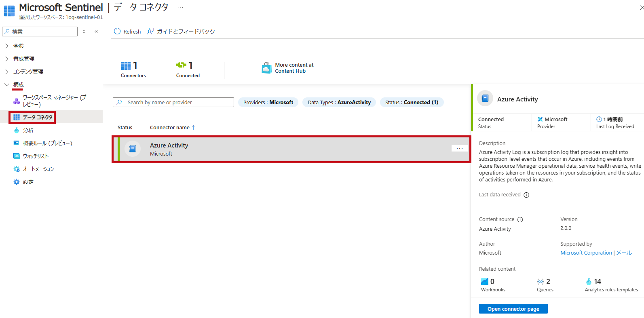Open More content at Content Hub link
Screen dimensions: 644x318
click(x=294, y=68)
